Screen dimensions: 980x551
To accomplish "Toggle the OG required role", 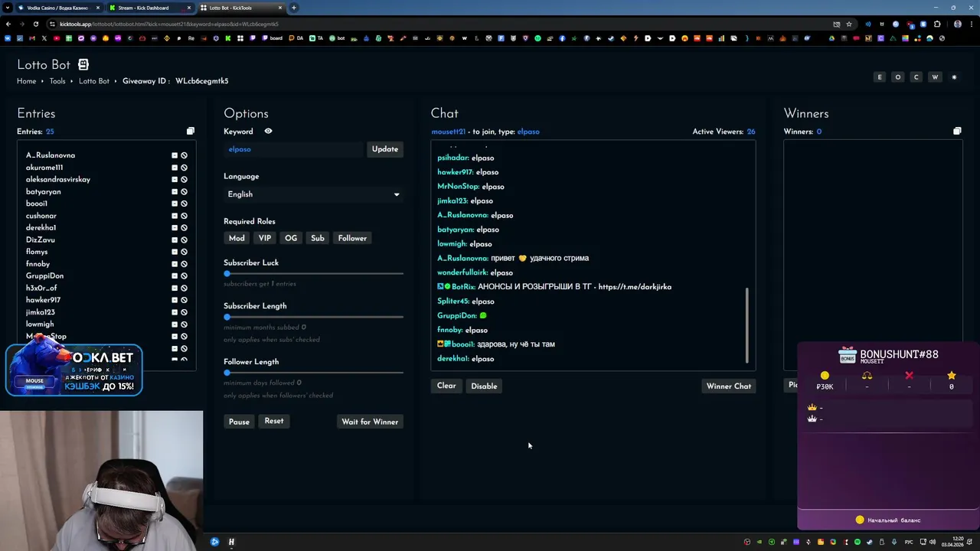I will coord(291,238).
